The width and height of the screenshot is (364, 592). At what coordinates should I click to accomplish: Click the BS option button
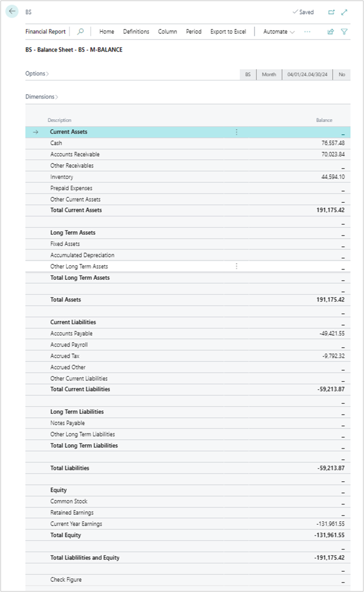pos(247,74)
